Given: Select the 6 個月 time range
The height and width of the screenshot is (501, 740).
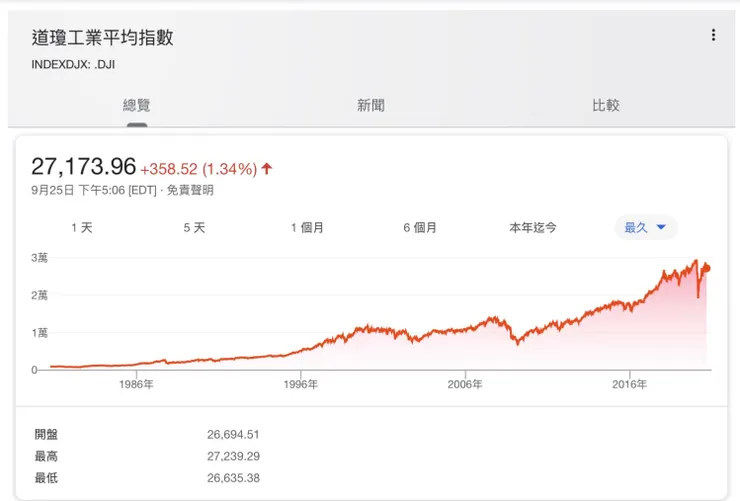Looking at the screenshot, I should 420,228.
